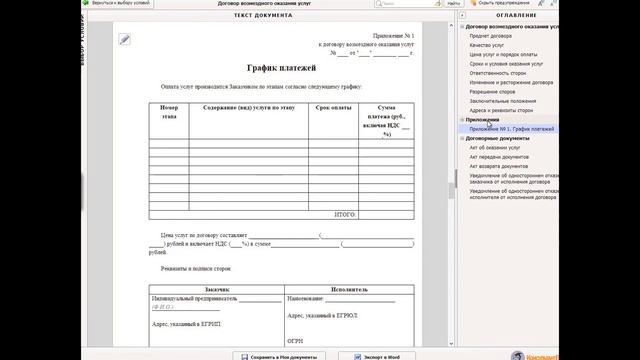
Task: Open the vertical ВЫБОР УСЛОВИЙ side tab
Action: point(83,39)
